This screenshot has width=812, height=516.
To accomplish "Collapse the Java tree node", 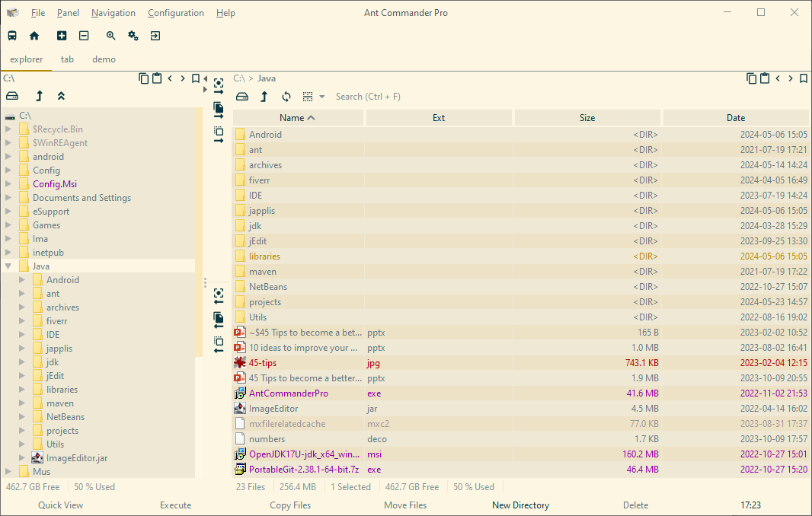I will click(x=8, y=266).
